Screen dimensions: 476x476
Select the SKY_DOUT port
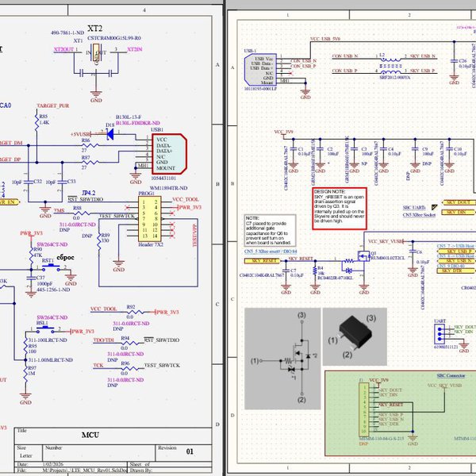[x=459, y=202]
